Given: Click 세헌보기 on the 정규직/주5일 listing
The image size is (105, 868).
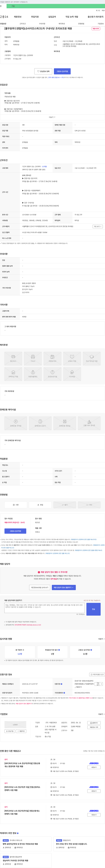Looking at the screenshot, I should [94, 815].
